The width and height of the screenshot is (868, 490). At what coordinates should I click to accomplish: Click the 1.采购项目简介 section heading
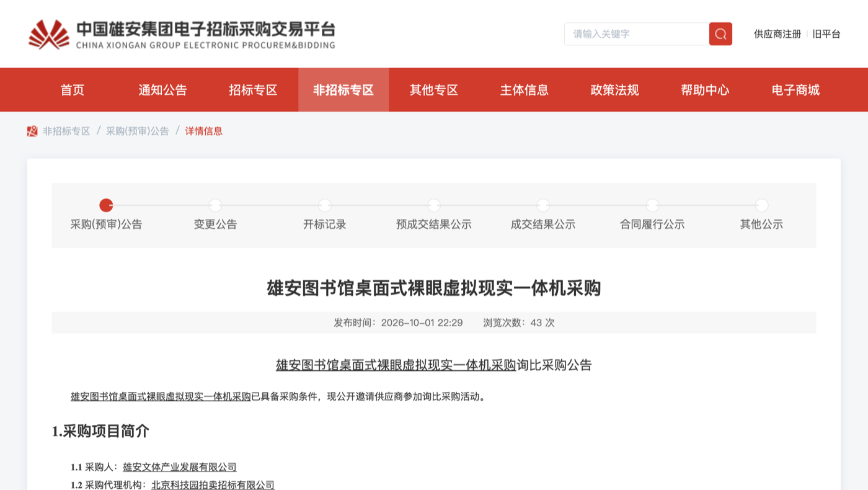pyautogui.click(x=100, y=432)
